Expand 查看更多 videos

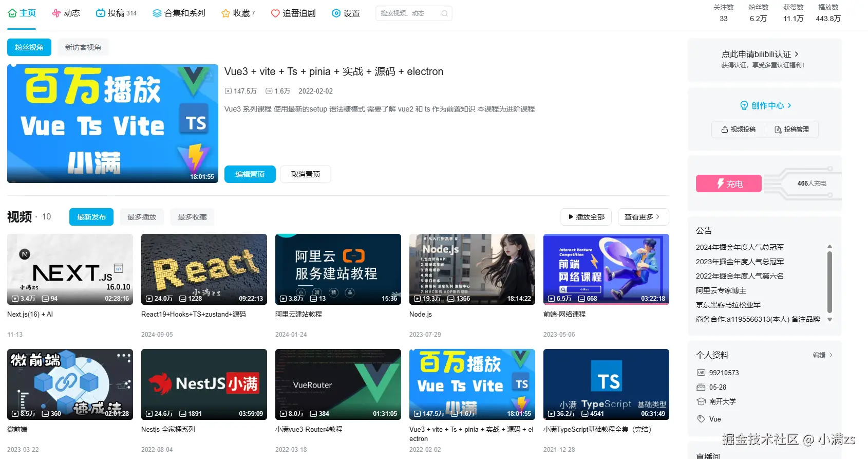(644, 217)
